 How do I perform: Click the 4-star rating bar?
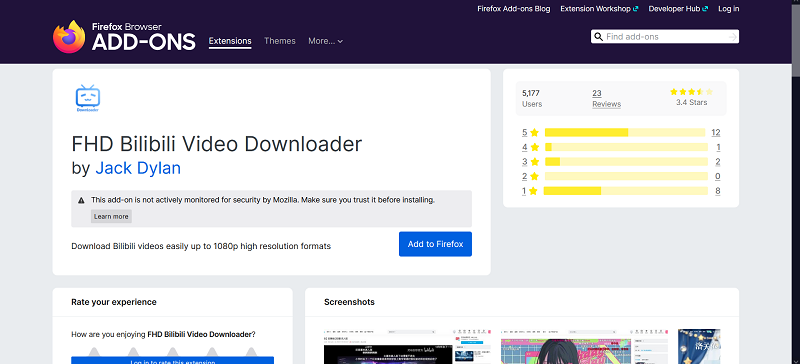pyautogui.click(x=626, y=148)
